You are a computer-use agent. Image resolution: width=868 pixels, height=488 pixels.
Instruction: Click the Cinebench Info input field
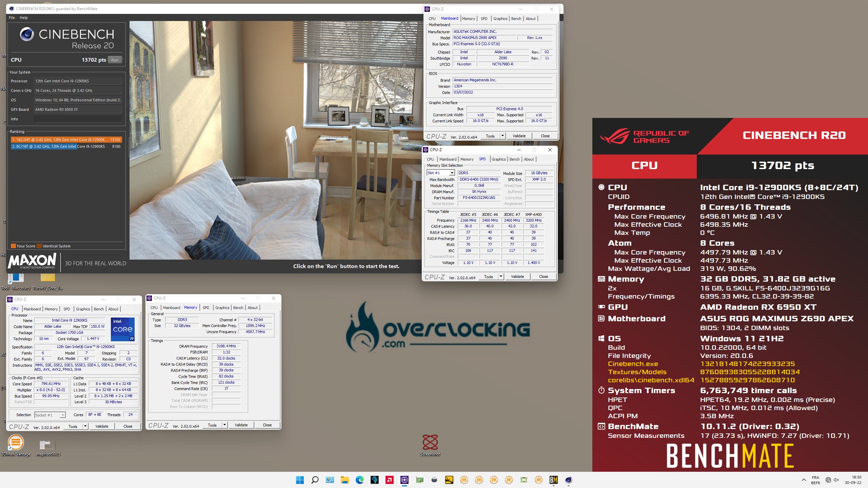[78, 119]
